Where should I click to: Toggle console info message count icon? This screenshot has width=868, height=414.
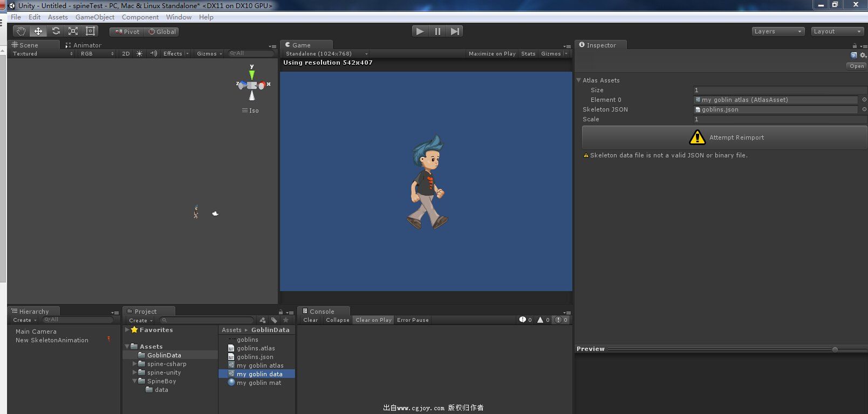coord(525,320)
